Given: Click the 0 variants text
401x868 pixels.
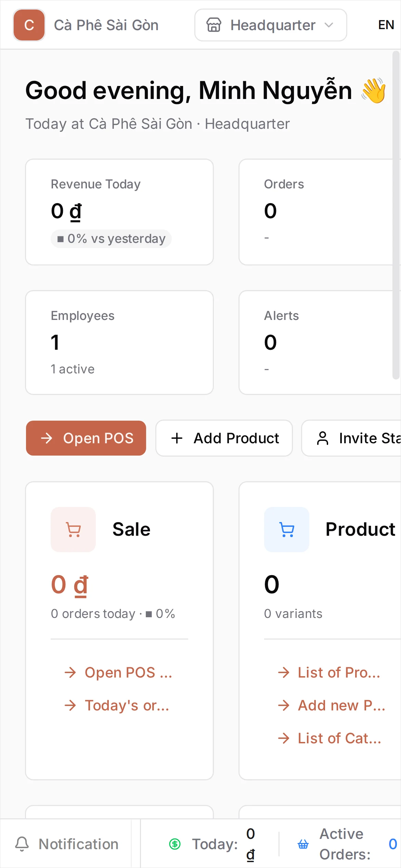Looking at the screenshot, I should (293, 614).
